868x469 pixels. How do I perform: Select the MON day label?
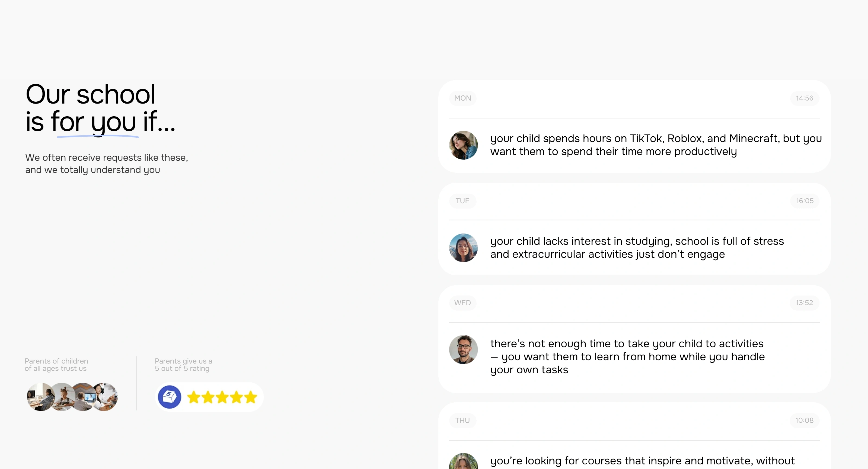[463, 98]
